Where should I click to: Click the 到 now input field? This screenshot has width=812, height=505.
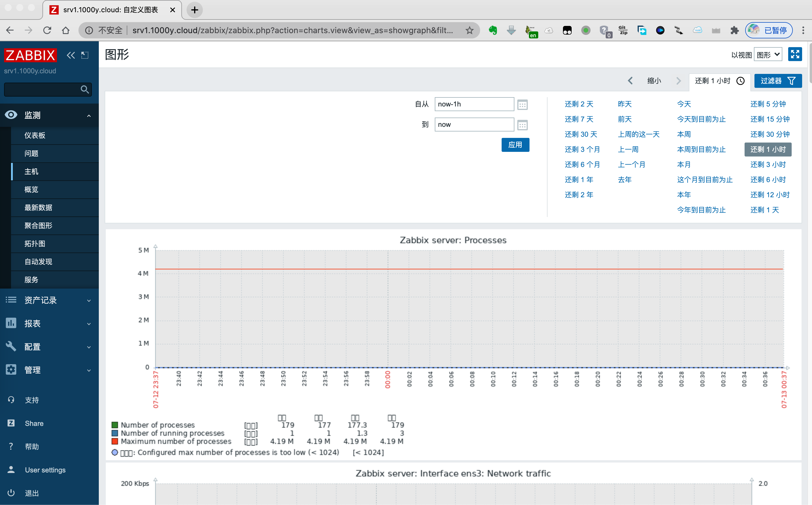[x=474, y=125]
